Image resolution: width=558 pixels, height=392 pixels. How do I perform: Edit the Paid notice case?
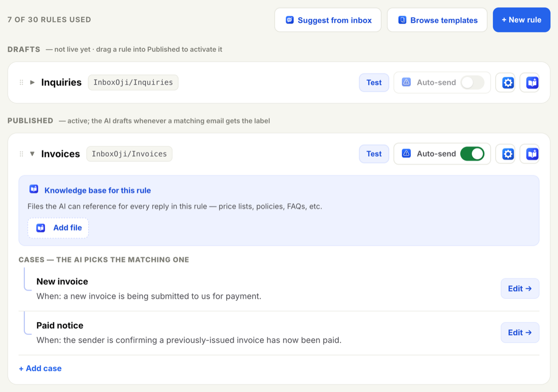[520, 333]
